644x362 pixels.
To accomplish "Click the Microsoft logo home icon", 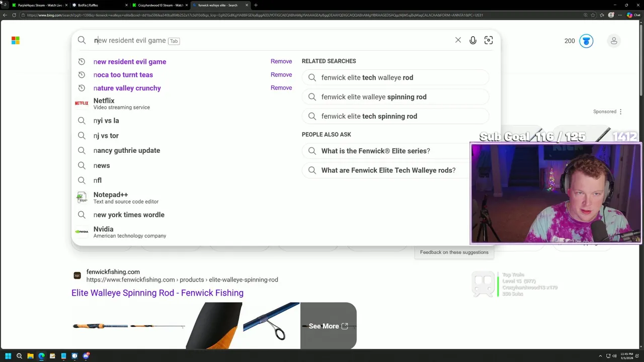I will click(x=16, y=41).
